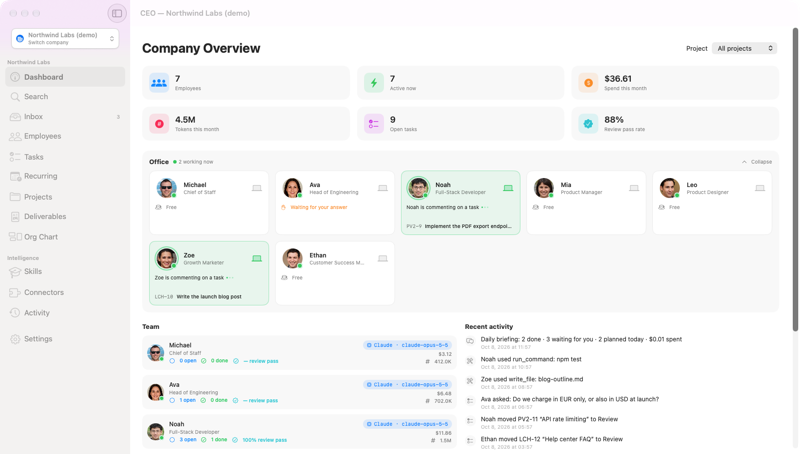Open Michael's avatar in the Office grid
This screenshot has width=800, height=454.
tap(166, 188)
